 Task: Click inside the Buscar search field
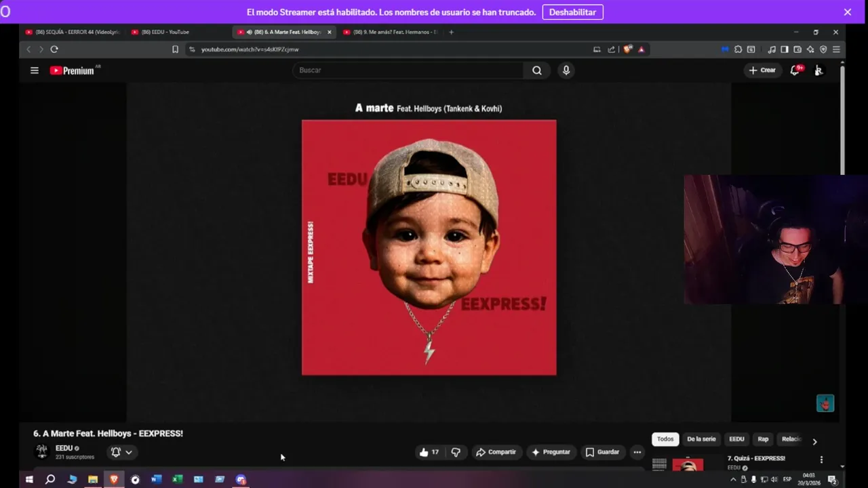pyautogui.click(x=408, y=70)
